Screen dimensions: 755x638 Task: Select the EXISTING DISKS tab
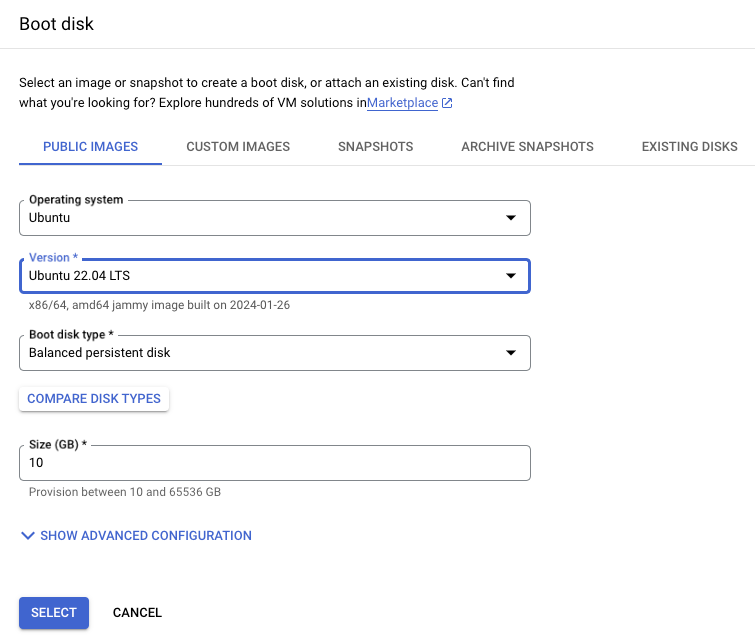coord(689,147)
